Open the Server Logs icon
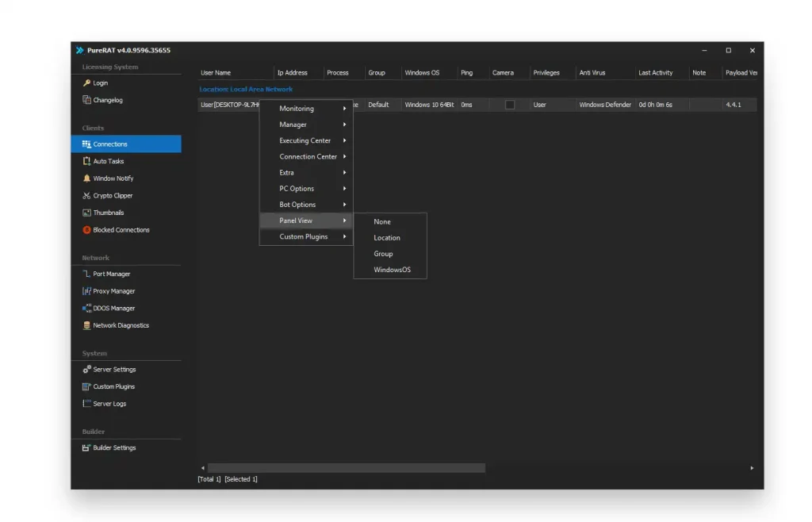The width and height of the screenshot is (812, 522). point(87,404)
